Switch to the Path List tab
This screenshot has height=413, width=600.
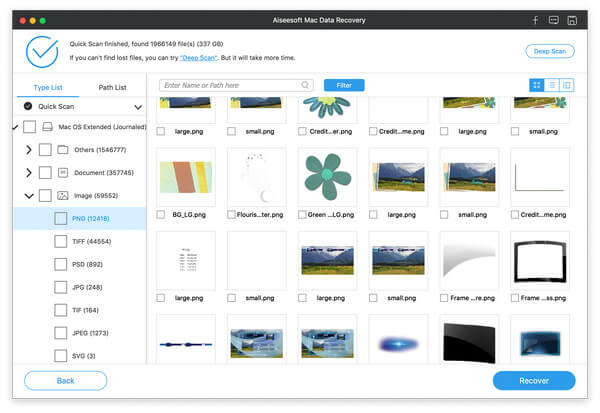(112, 87)
